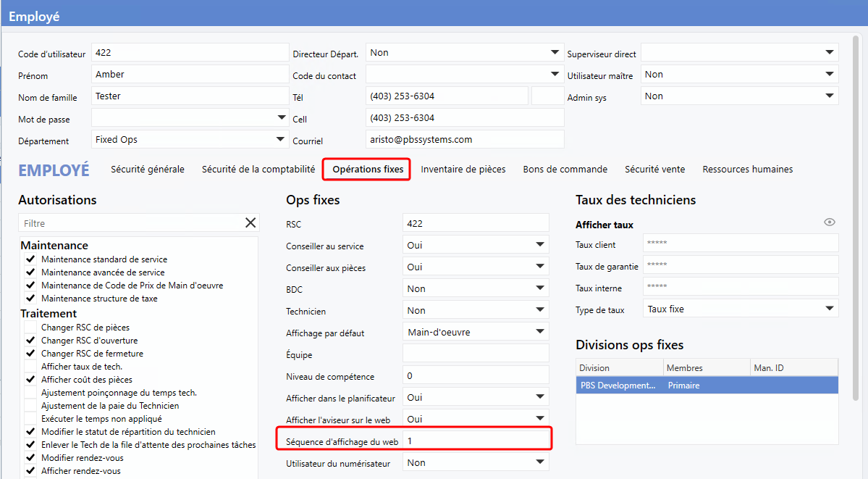The height and width of the screenshot is (479, 868).
Task: Check the Changer RSC de pièces checkbox
Action: tap(30, 328)
